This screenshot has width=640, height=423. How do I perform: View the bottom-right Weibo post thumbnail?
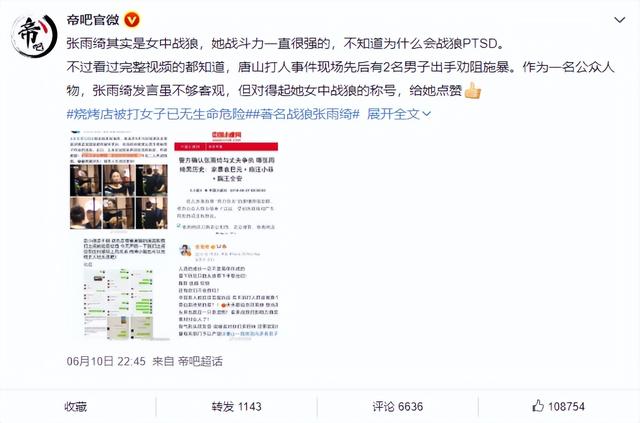click(x=227, y=289)
